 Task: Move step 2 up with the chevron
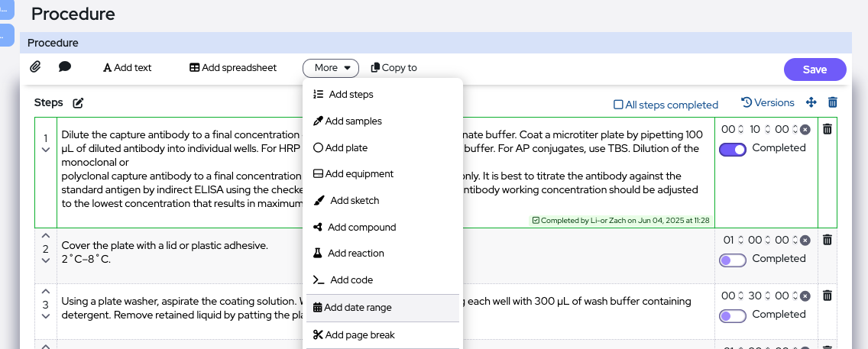(45, 236)
